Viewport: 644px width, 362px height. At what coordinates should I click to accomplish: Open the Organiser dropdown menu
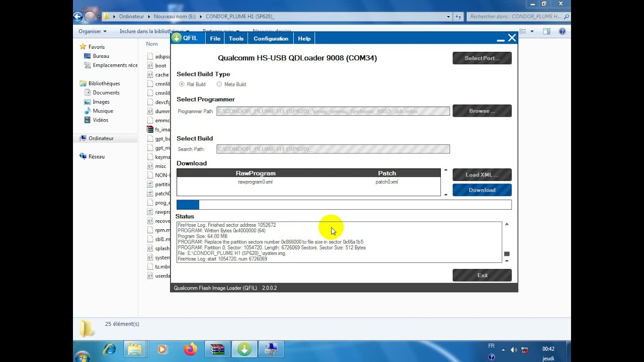coord(92,31)
